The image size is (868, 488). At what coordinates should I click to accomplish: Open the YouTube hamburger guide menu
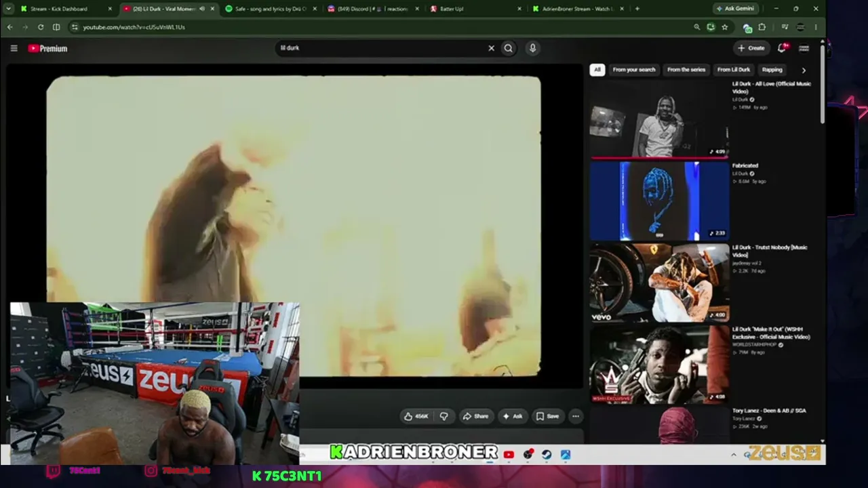[14, 48]
